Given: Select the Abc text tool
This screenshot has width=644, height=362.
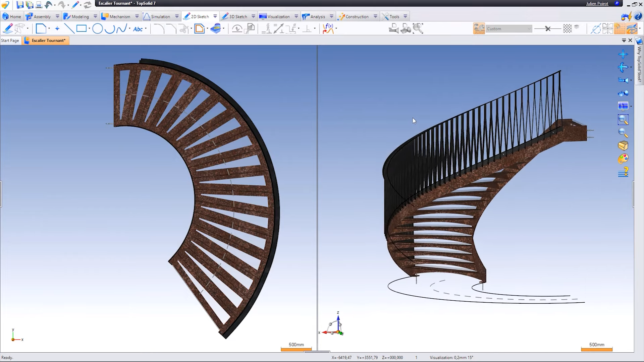Looking at the screenshot, I should pos(138,29).
